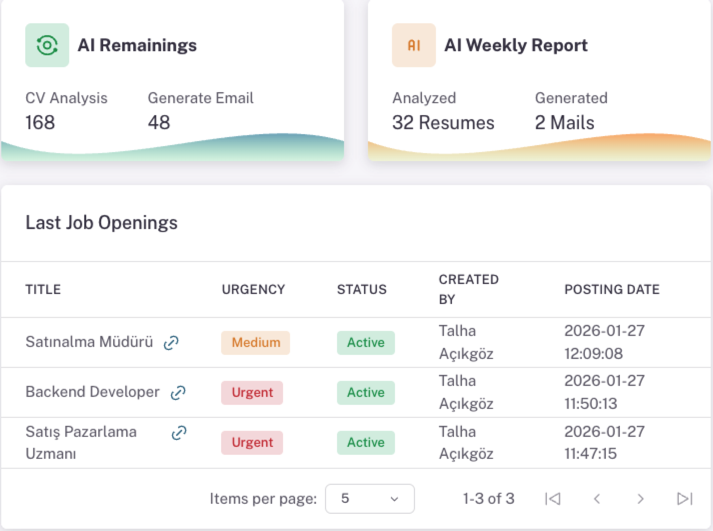Open link icon beside Backend Developer
Screen dimensions: 713x531
tap(178, 393)
